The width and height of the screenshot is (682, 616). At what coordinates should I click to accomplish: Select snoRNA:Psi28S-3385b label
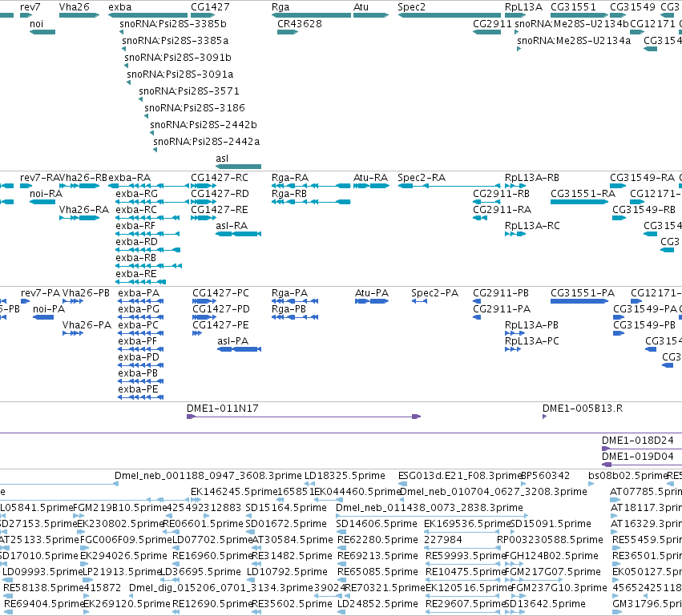pos(173,24)
